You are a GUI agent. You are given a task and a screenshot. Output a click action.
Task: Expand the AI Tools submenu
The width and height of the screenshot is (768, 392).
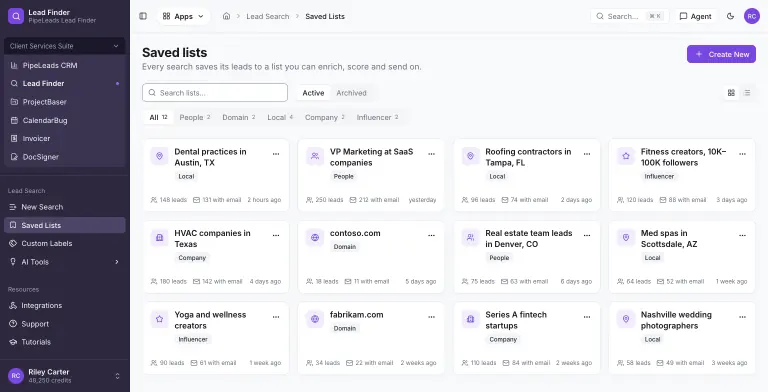coord(65,262)
